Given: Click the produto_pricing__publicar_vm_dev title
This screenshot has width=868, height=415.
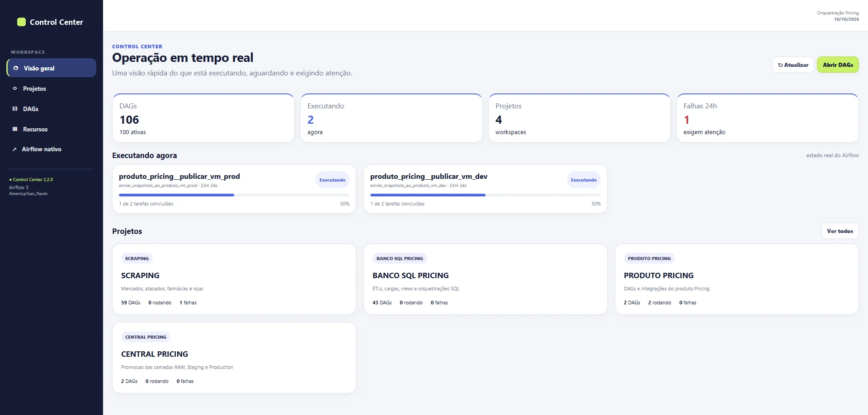Looking at the screenshot, I should pos(429,177).
